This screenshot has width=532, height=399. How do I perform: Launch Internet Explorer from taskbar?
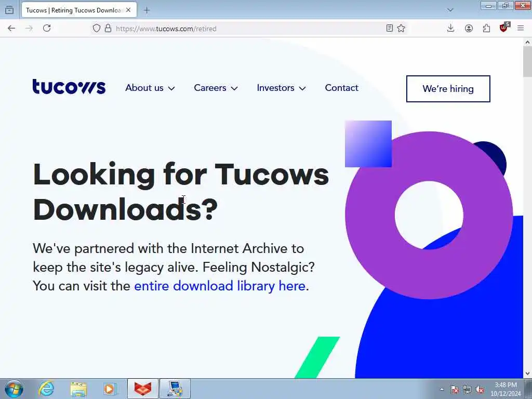click(46, 389)
